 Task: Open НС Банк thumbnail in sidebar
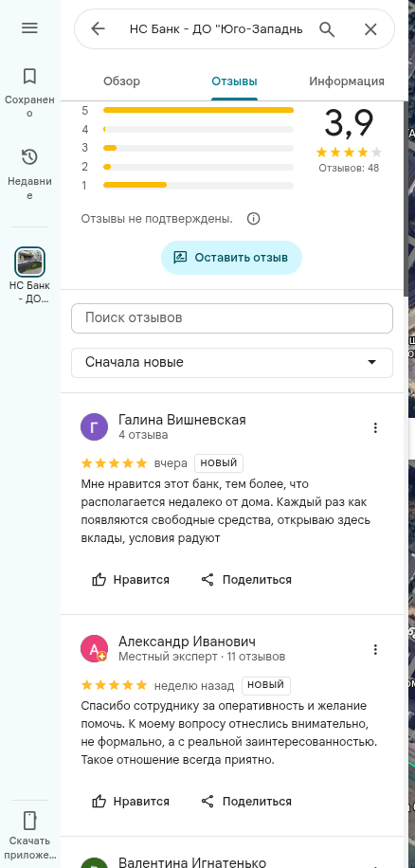(x=29, y=262)
